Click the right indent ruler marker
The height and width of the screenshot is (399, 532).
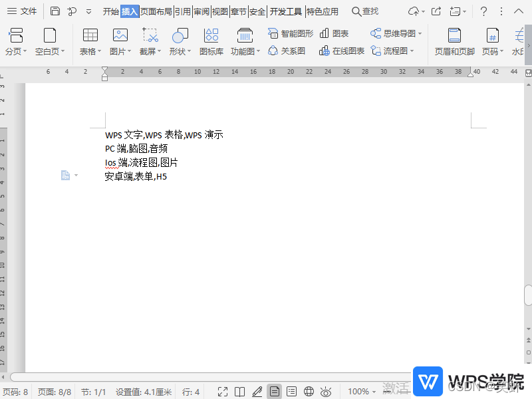[x=470, y=73]
